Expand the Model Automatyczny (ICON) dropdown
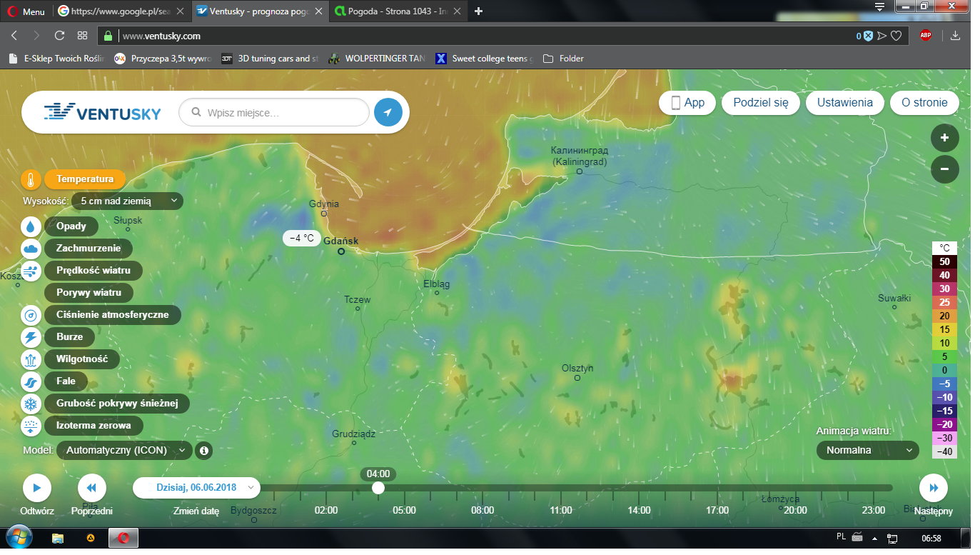Screen dimensions: 980x555 (x=124, y=451)
